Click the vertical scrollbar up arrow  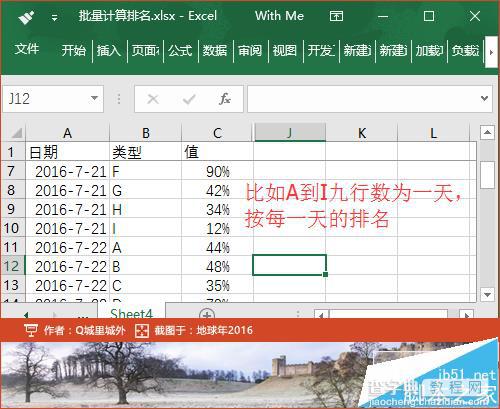487,133
